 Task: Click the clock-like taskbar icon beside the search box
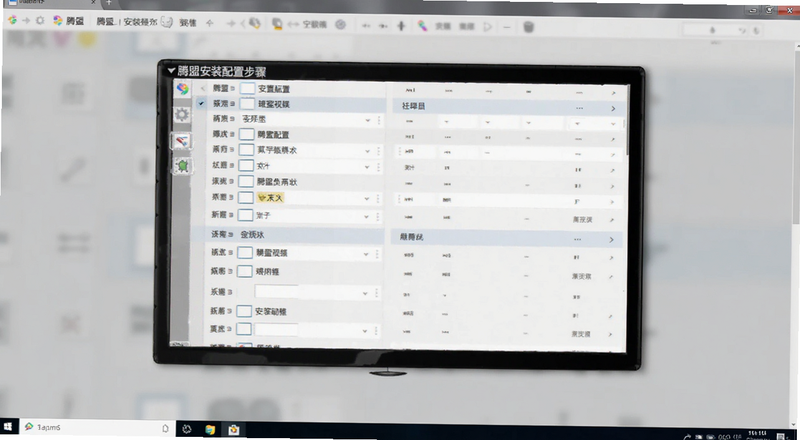tap(186, 429)
